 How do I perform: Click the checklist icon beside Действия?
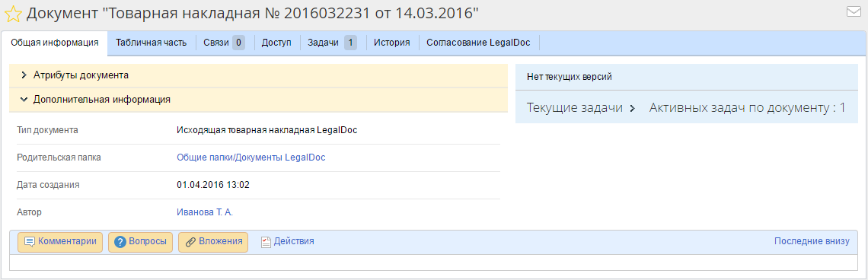click(266, 242)
